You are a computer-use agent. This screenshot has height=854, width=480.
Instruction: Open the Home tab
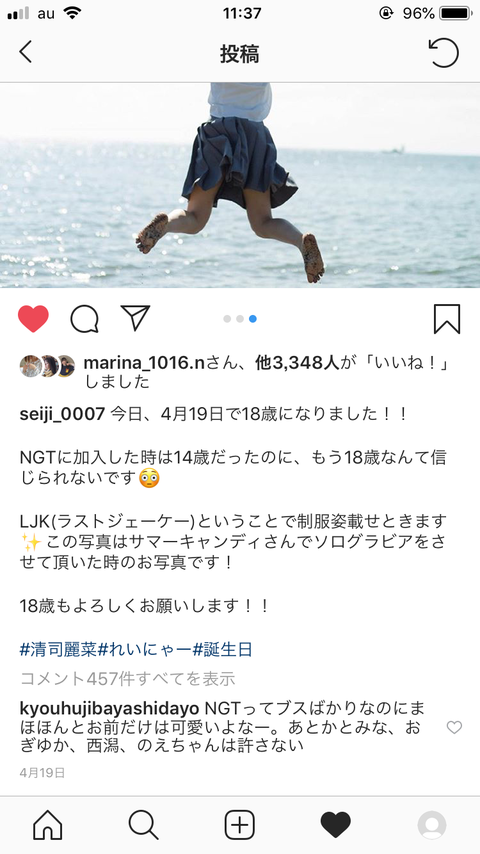[48, 825]
